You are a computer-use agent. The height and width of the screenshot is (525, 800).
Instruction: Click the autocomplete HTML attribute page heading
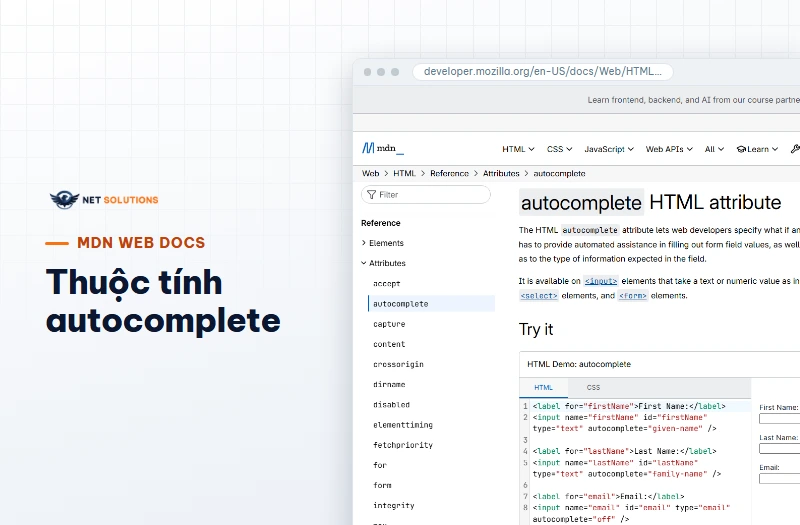pyautogui.click(x=650, y=203)
